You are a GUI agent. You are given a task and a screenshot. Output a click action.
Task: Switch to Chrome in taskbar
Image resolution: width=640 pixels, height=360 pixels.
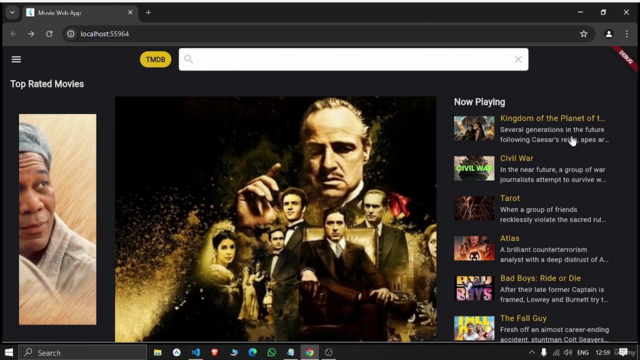[309, 352]
